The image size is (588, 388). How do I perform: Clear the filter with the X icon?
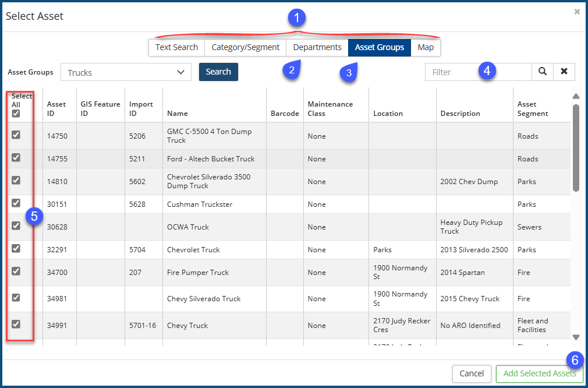click(564, 72)
